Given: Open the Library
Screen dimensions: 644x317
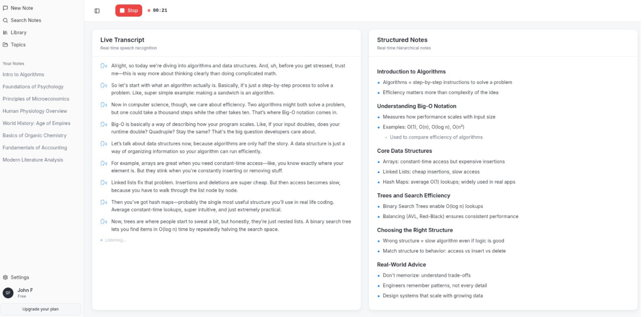Looking at the screenshot, I should (x=19, y=32).
